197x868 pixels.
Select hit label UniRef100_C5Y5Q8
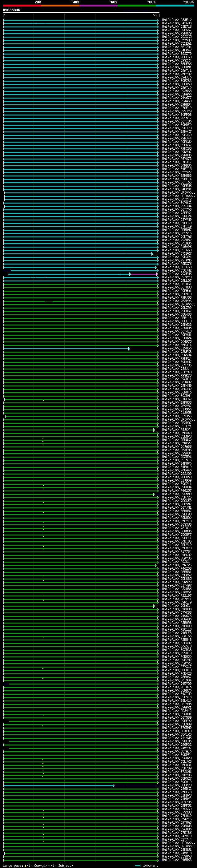[177, 40]
